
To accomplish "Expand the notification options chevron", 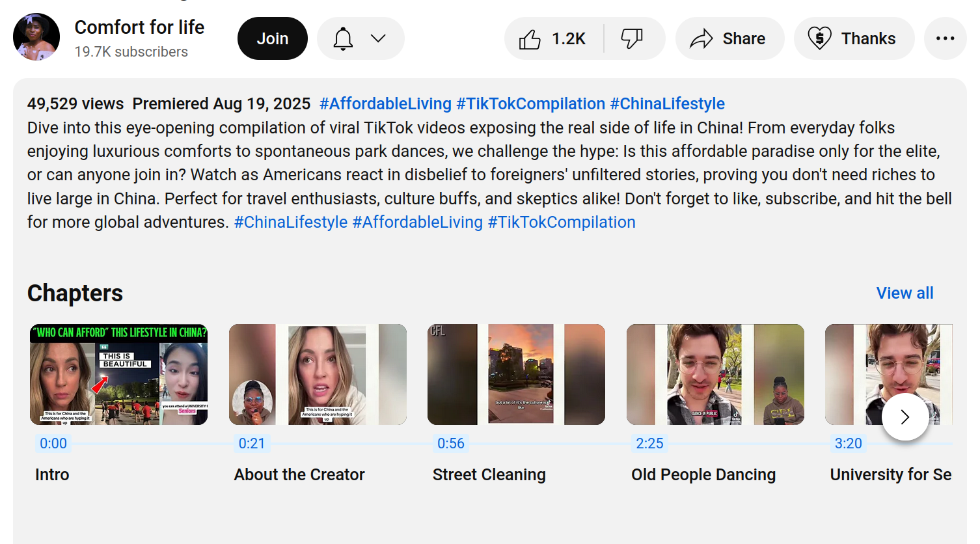I will pos(378,39).
